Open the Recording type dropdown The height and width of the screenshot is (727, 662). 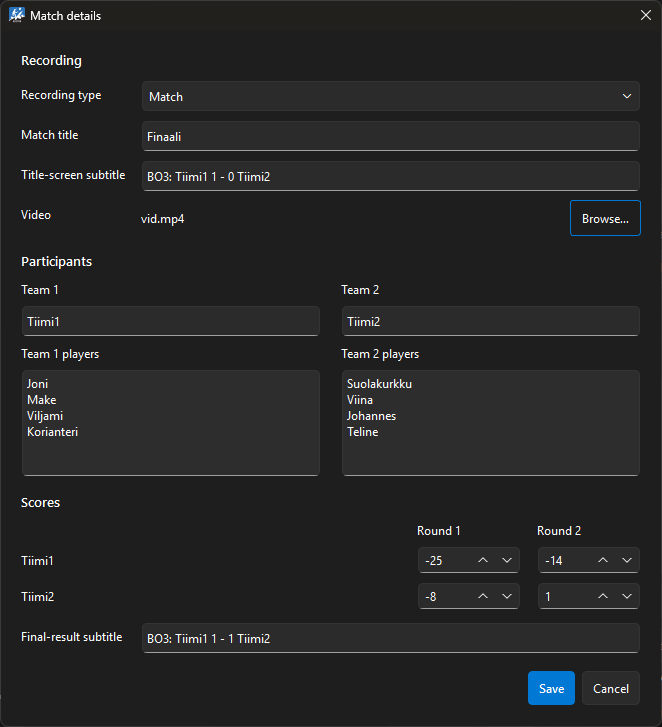point(391,96)
